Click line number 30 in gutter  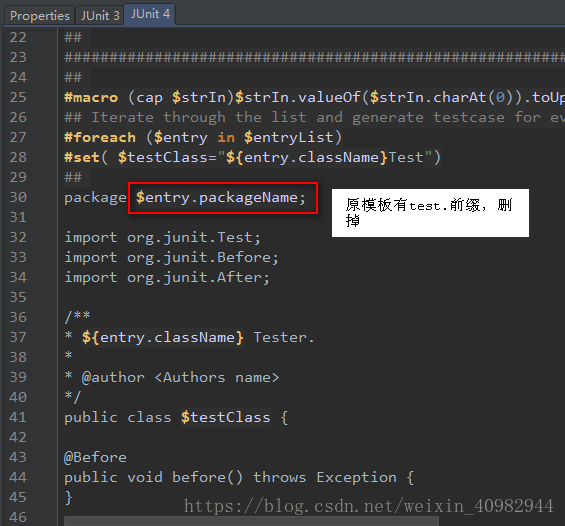point(18,197)
